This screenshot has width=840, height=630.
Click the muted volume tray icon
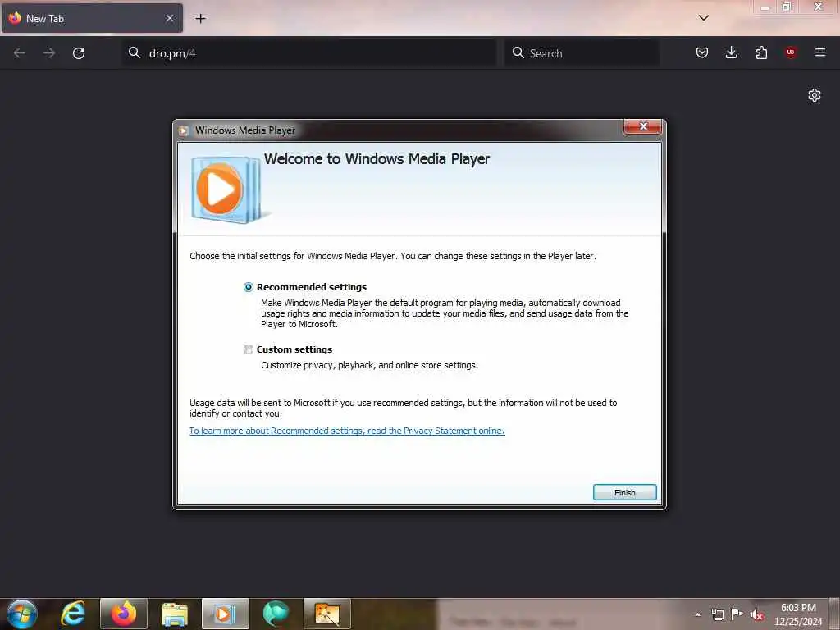[x=757, y=614]
